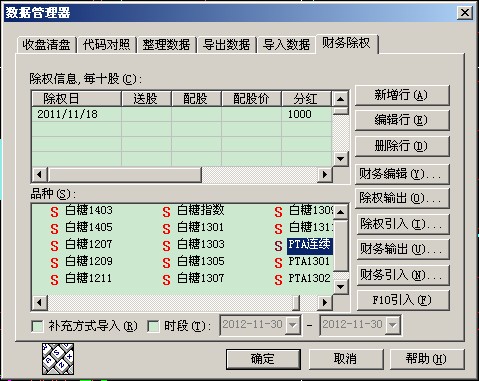
Task: Click the S icon beside PTA1302
Action: [x=278, y=280]
